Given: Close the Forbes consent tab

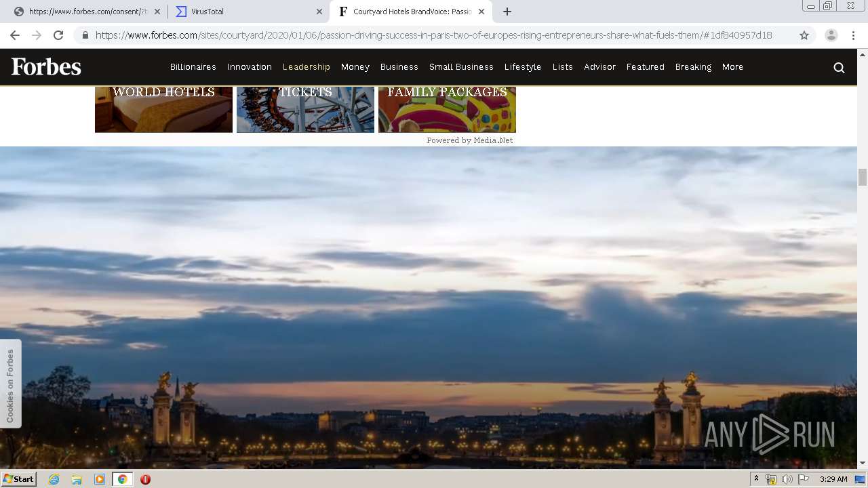Looking at the screenshot, I should (157, 12).
